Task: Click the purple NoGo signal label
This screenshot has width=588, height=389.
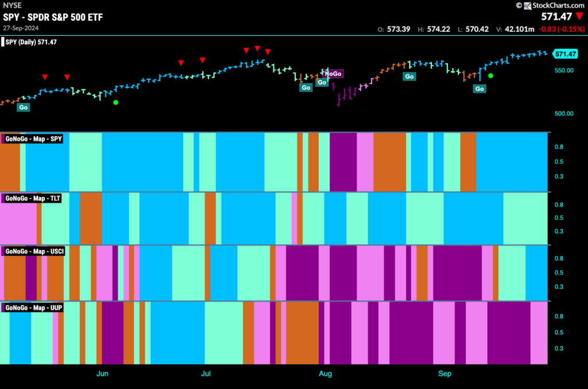Action: [334, 74]
